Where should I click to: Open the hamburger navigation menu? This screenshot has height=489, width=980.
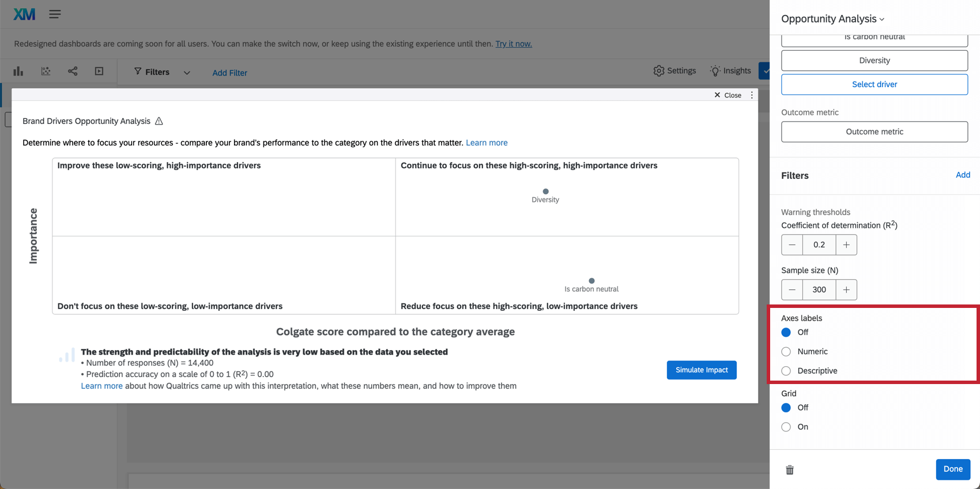point(55,14)
